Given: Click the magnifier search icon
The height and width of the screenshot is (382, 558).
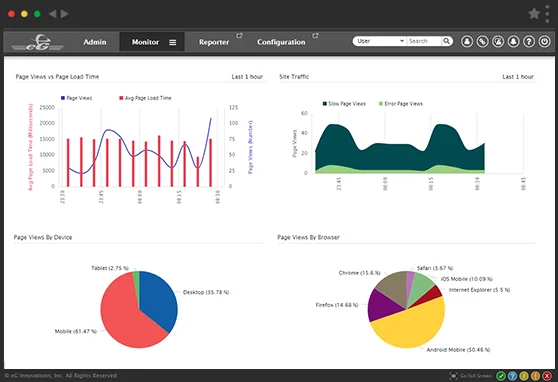Looking at the screenshot, I should coord(447,41).
